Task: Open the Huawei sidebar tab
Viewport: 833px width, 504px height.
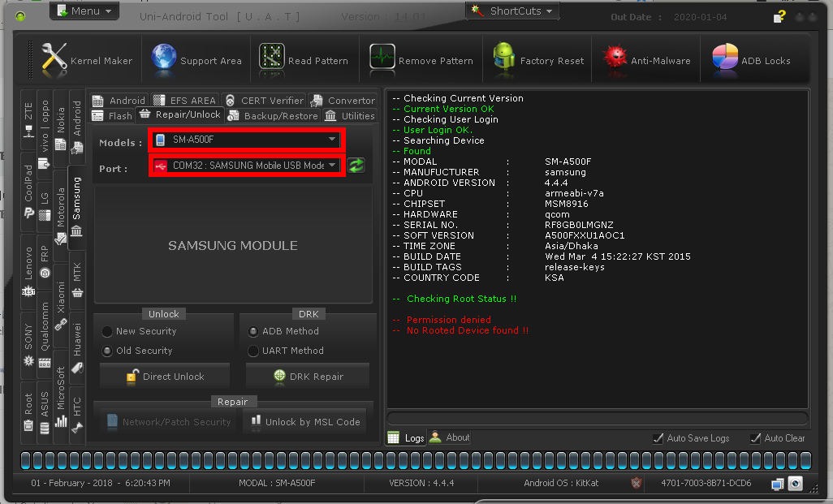Action: click(x=77, y=347)
